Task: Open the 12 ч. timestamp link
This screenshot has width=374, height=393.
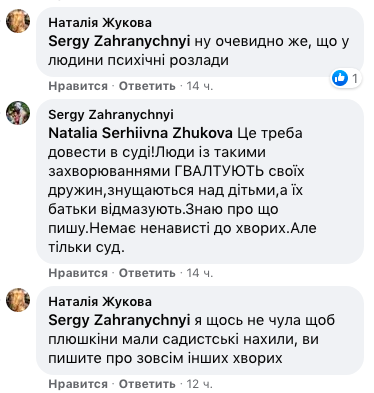Action: pyautogui.click(x=200, y=384)
